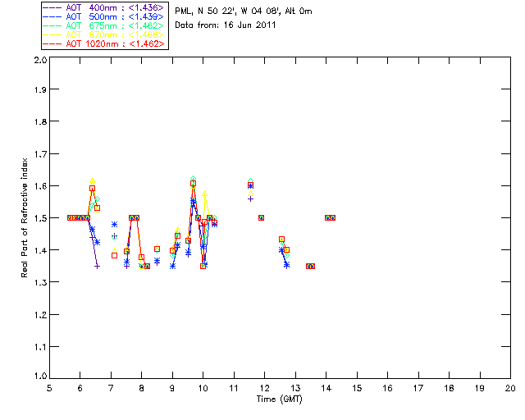Click the x-axis title 'Time (GMT)'
The image size is (525, 420).
(279, 399)
